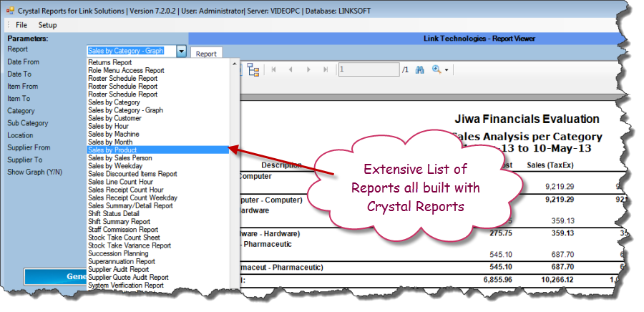This screenshot has width=644, height=312.
Task: Go to the previous report page
Action: pos(291,70)
